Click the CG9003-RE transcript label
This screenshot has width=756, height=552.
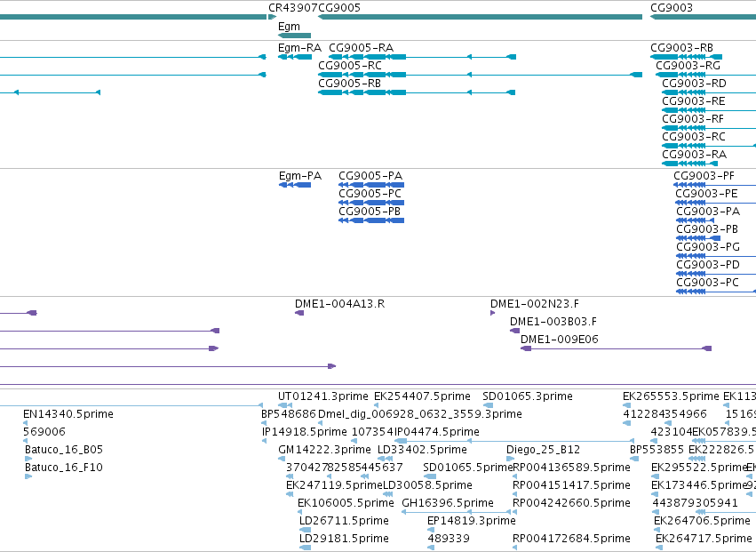tap(693, 101)
